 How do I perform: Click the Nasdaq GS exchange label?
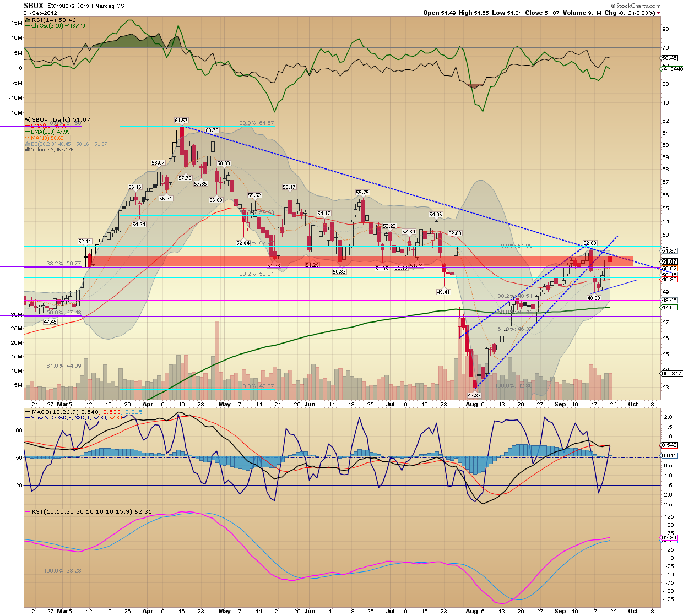click(x=109, y=6)
